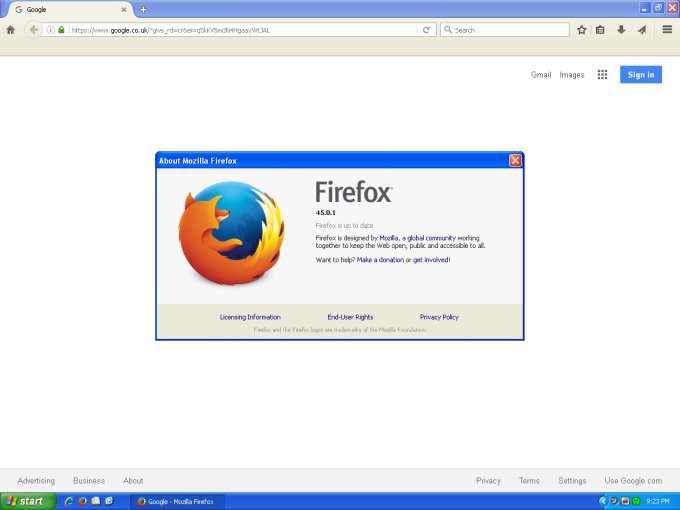Open Google Images link
Viewport: 680px width, 510px height.
(572, 75)
